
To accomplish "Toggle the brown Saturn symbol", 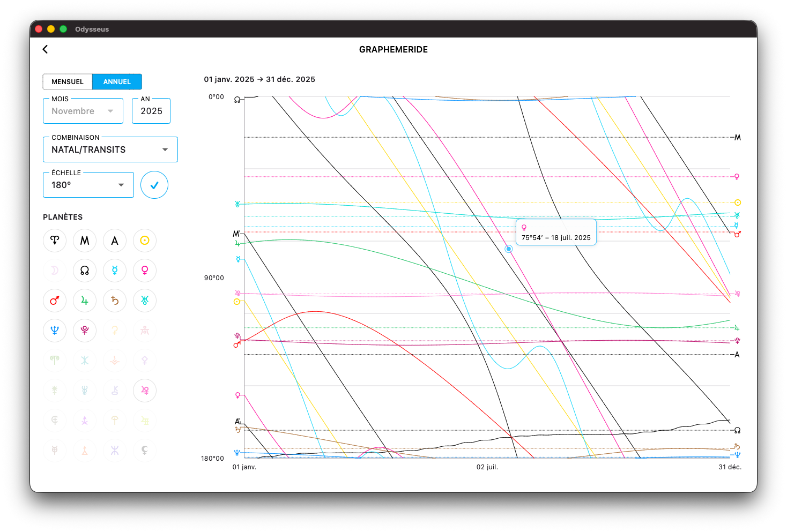I will [115, 301].
